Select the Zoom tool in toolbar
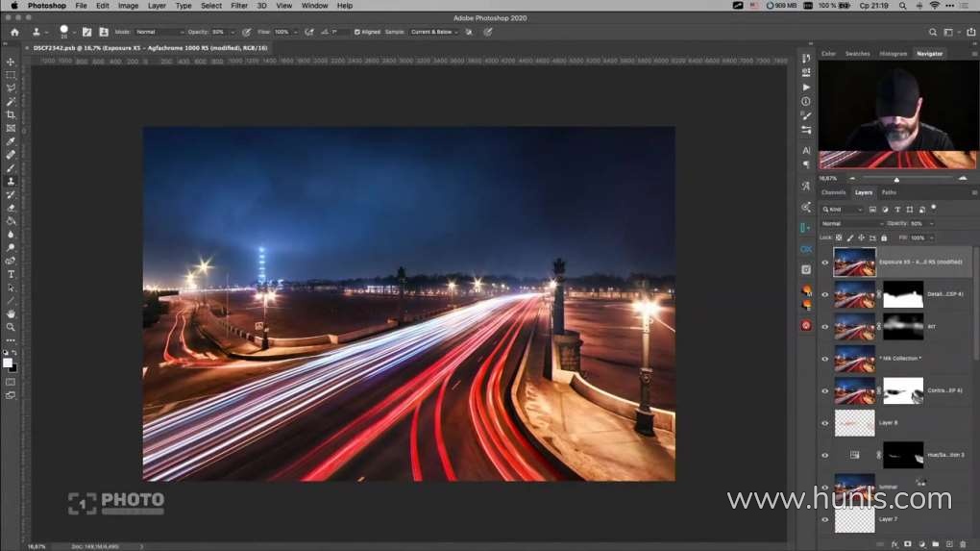 tap(11, 327)
